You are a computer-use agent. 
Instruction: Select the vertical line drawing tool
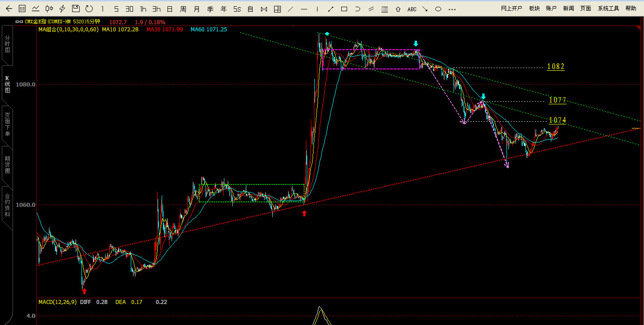pos(318,9)
